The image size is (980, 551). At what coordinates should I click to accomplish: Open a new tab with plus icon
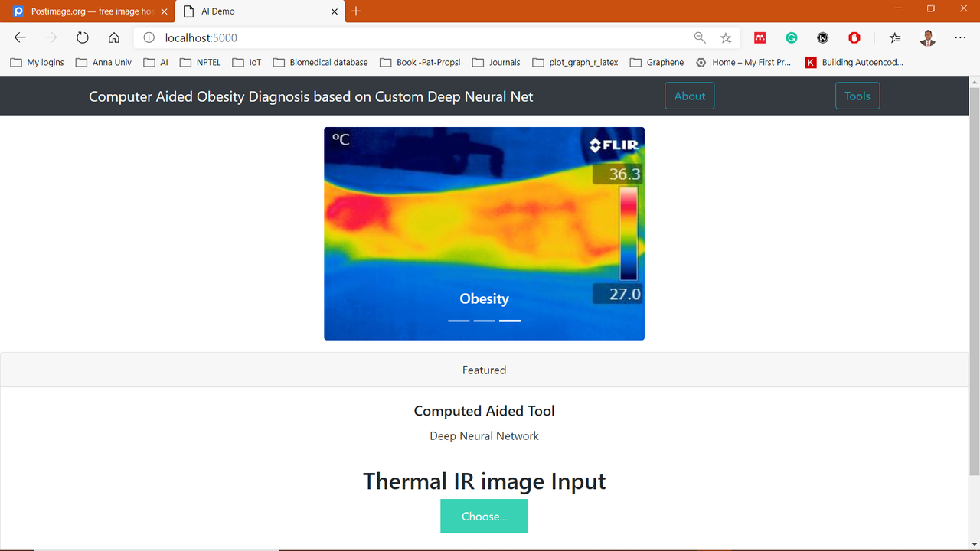356,11
